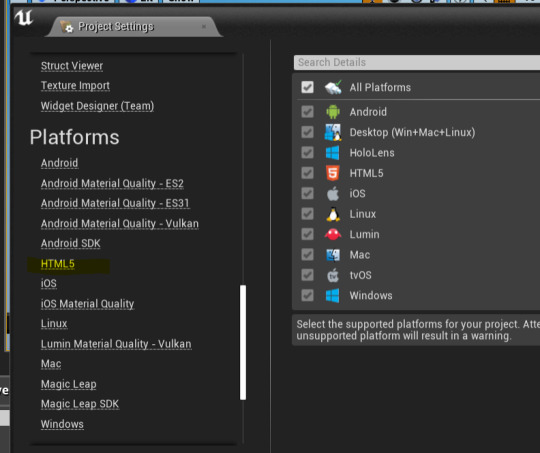
Task: Click the Android robot icon
Action: point(333,112)
